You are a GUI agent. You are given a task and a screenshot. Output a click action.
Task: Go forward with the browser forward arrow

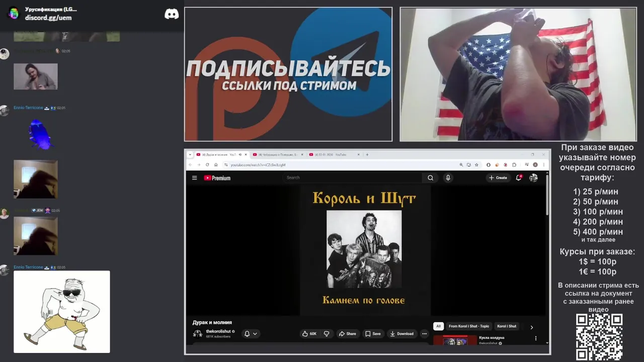[x=199, y=164]
